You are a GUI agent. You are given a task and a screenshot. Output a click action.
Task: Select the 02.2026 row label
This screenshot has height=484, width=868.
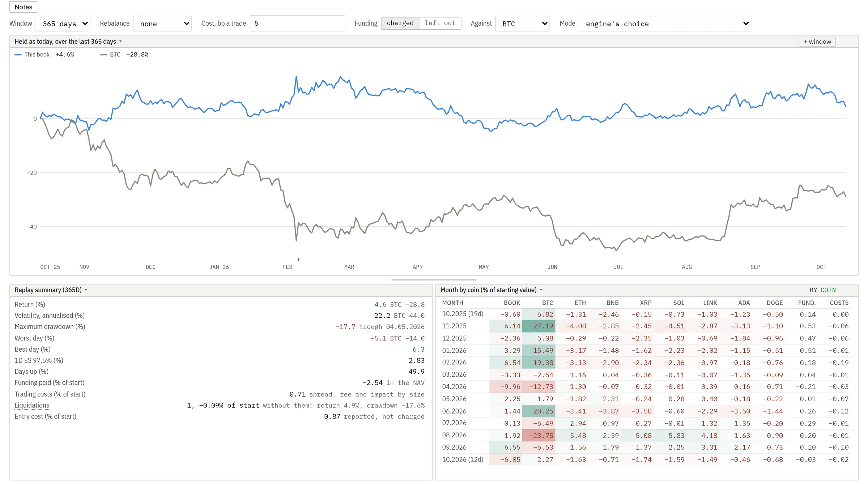pos(454,362)
